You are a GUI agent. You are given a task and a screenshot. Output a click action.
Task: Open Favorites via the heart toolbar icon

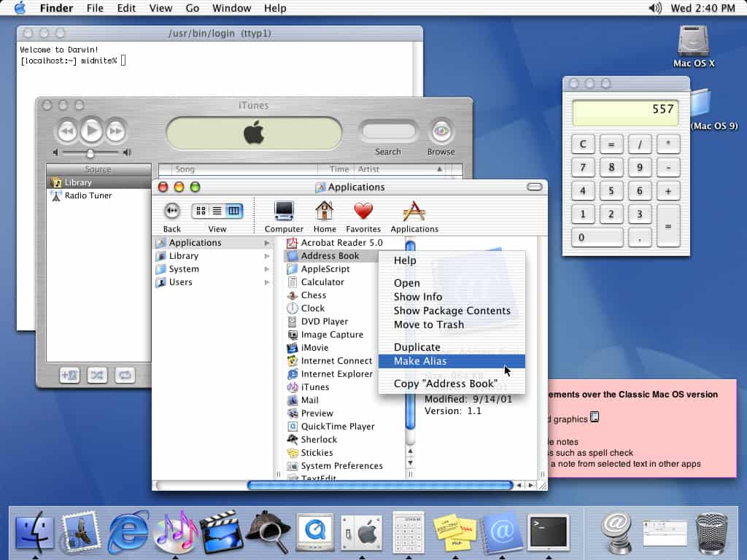364,211
